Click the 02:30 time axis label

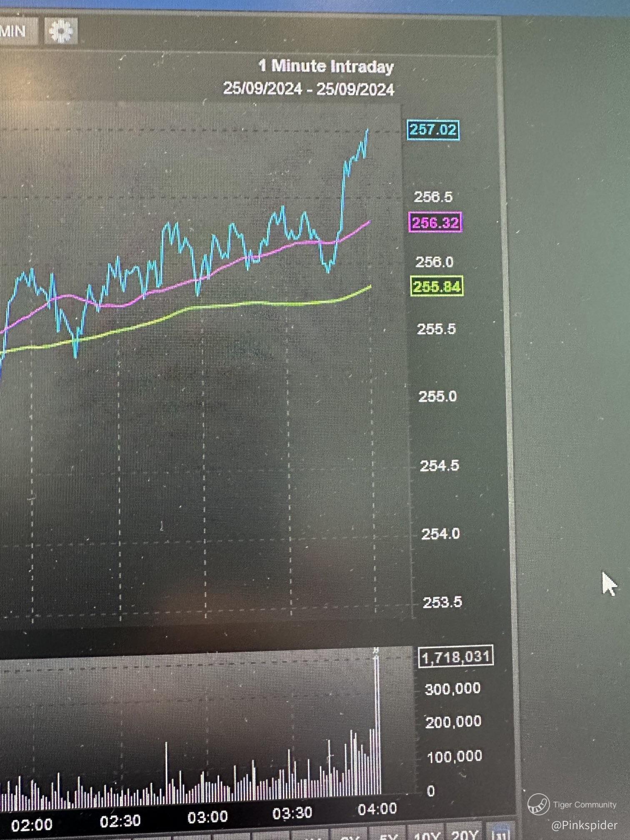tap(120, 821)
